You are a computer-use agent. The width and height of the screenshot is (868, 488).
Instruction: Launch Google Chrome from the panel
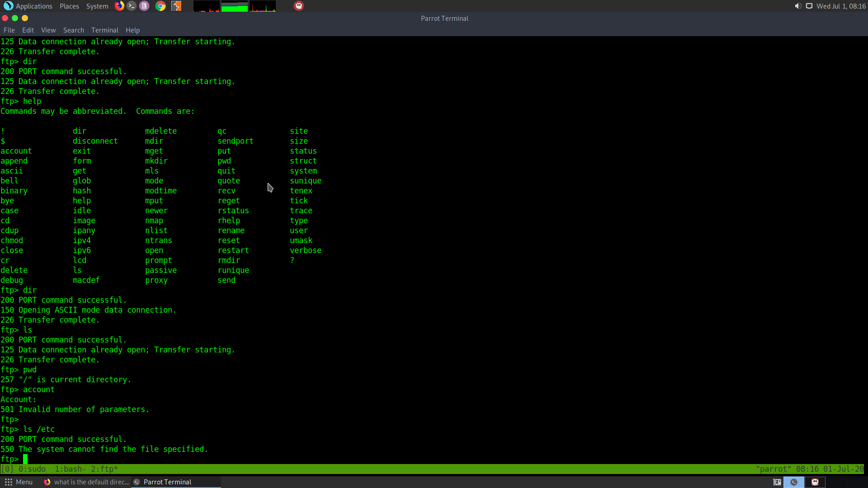pos(160,6)
